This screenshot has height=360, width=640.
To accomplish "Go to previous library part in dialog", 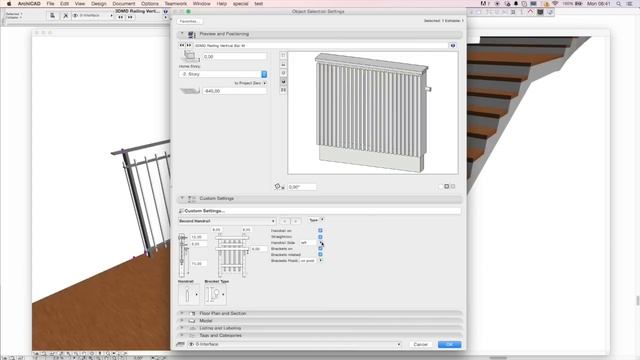I will (182, 45).
